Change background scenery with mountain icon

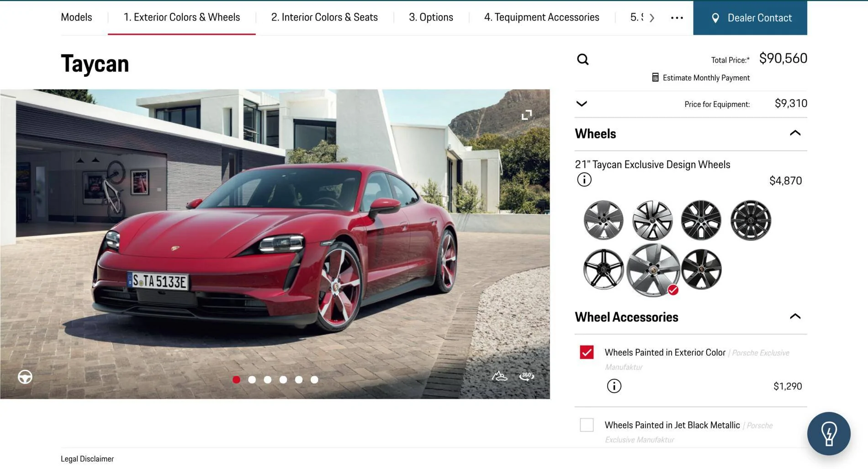pos(499,376)
